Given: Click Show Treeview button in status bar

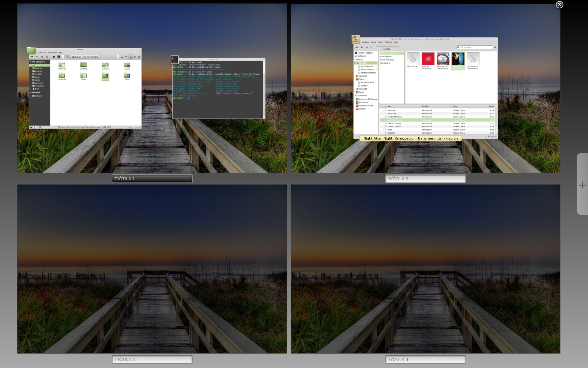Looking at the screenshot, I should click(x=35, y=127).
